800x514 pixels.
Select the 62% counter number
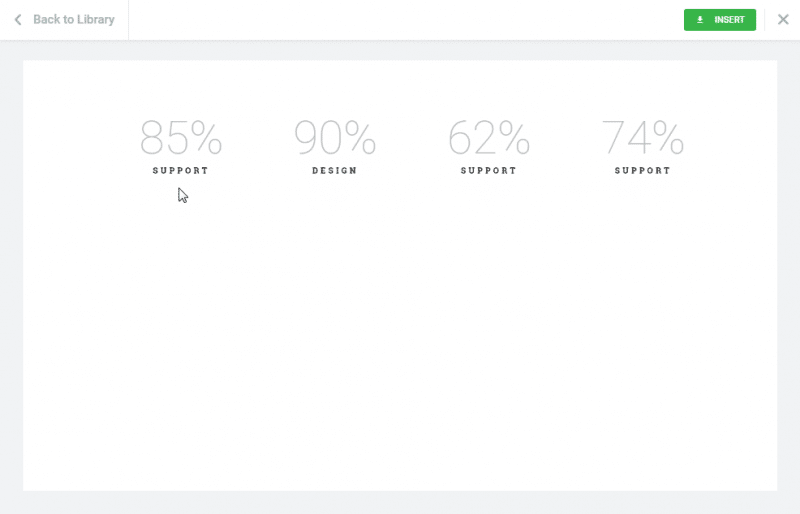(489, 137)
